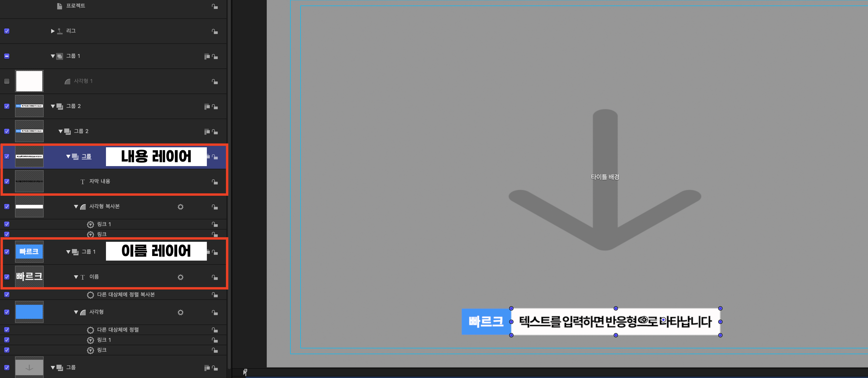Click the 빠르크 blue group thumbnail

[x=29, y=251]
